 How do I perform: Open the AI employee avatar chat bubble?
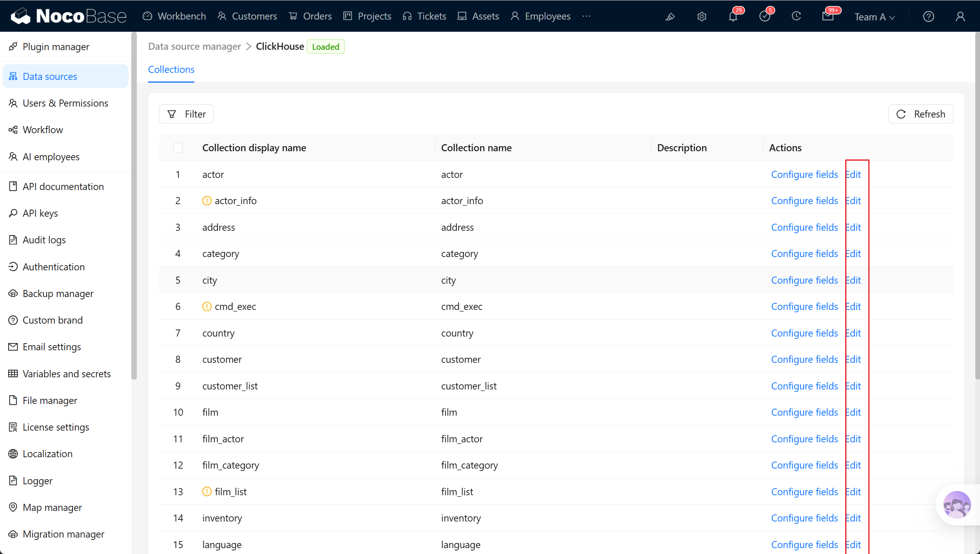tap(956, 505)
